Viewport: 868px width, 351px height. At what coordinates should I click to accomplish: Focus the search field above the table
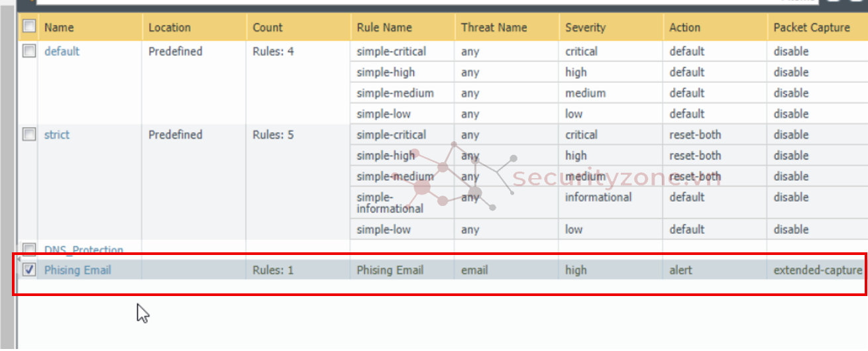click(x=398, y=2)
